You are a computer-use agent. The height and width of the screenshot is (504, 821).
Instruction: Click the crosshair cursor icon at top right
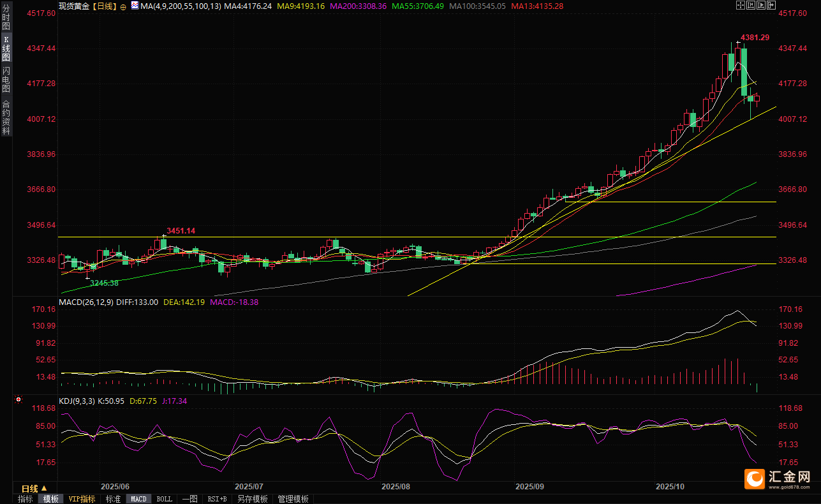(740, 6)
